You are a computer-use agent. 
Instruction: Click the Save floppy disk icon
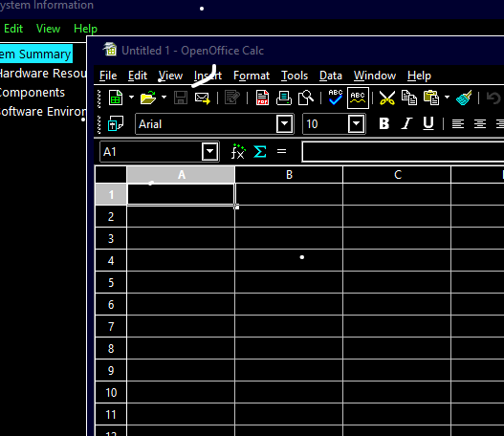(x=181, y=98)
